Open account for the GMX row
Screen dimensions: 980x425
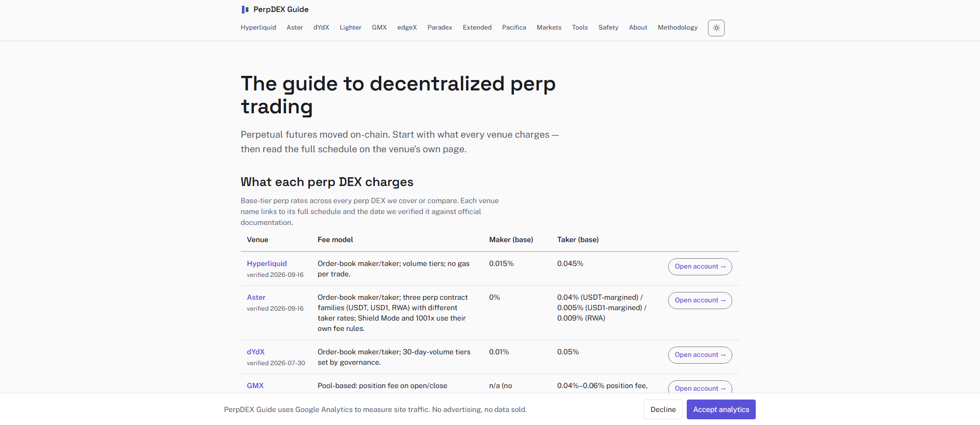(700, 387)
